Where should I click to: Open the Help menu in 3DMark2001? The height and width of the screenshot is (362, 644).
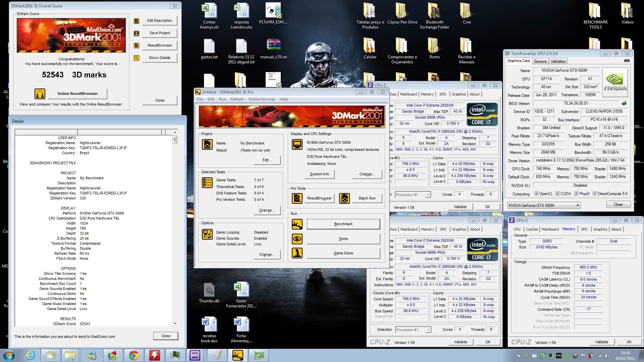tap(284, 99)
